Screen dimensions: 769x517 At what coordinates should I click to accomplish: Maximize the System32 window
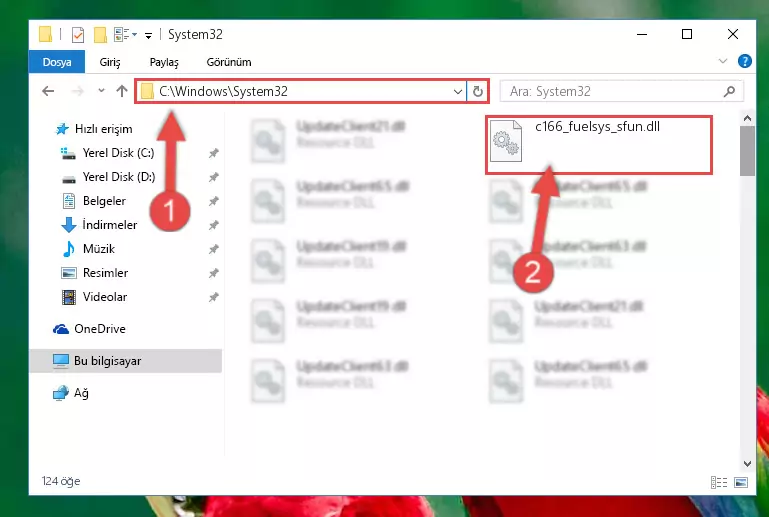(x=687, y=34)
